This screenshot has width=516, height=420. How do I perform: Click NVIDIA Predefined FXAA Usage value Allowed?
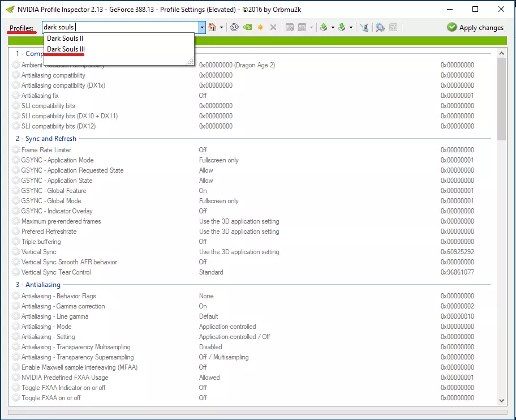pos(209,378)
